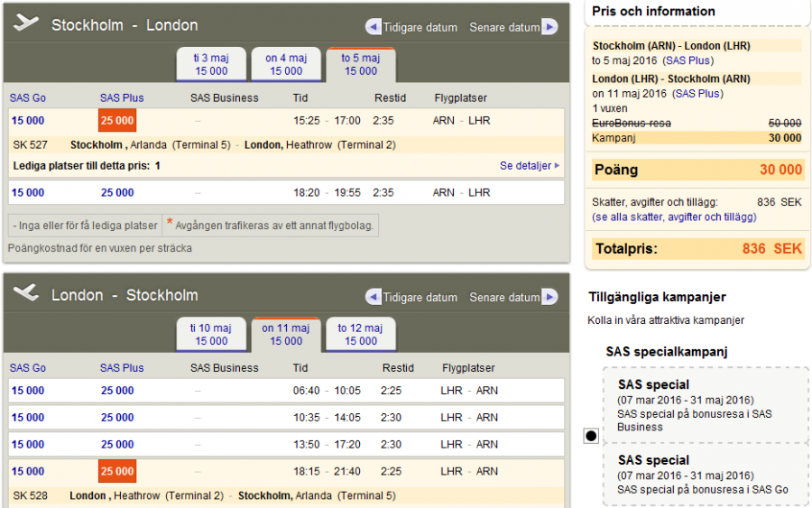The width and height of the screenshot is (812, 508).
Task: Click the left arrow for Tidigare datum on London - Stockholm
Action: (373, 297)
